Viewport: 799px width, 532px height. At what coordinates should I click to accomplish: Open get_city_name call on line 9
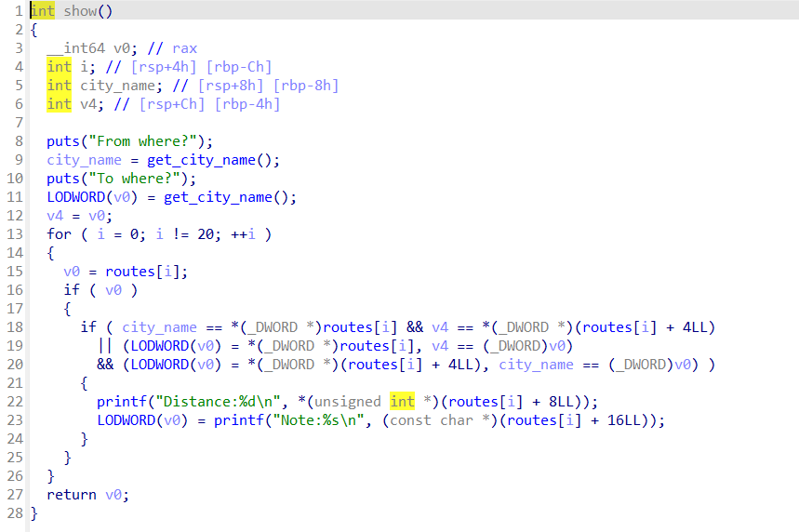[200, 160]
